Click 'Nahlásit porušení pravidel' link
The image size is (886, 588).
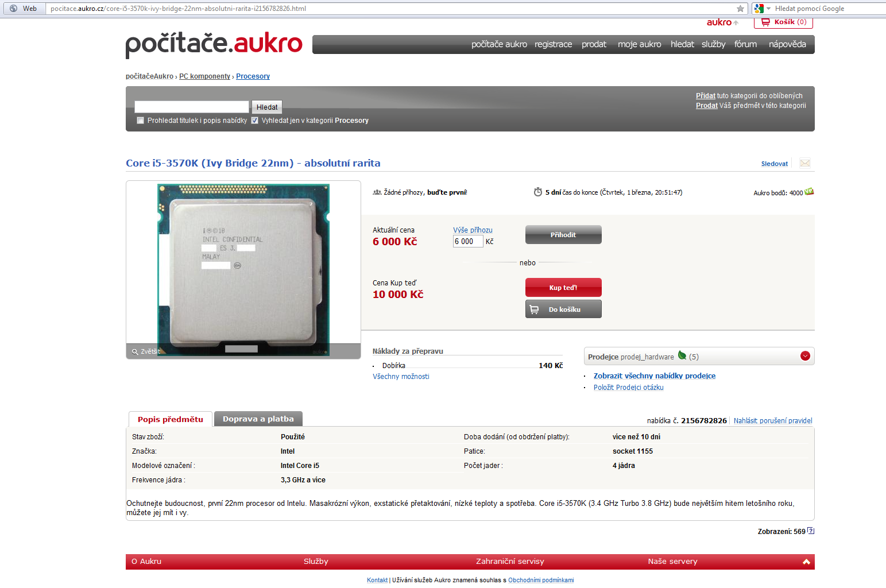click(773, 421)
